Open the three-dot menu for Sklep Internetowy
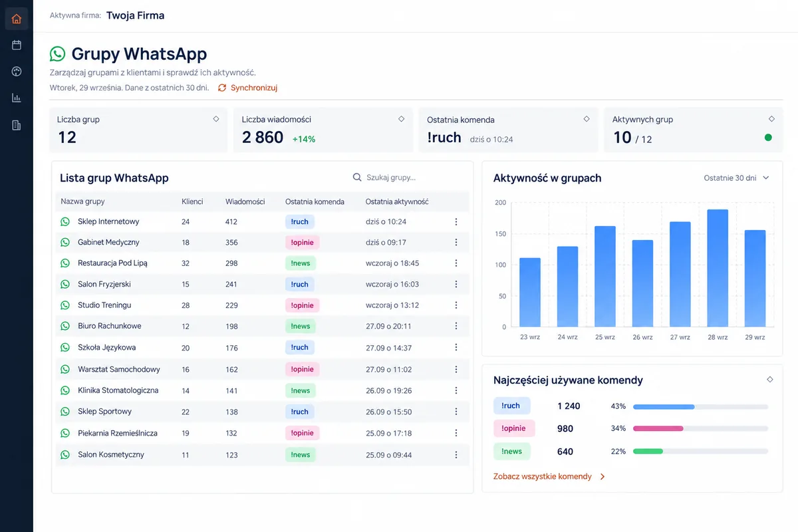The image size is (798, 532). (x=456, y=221)
